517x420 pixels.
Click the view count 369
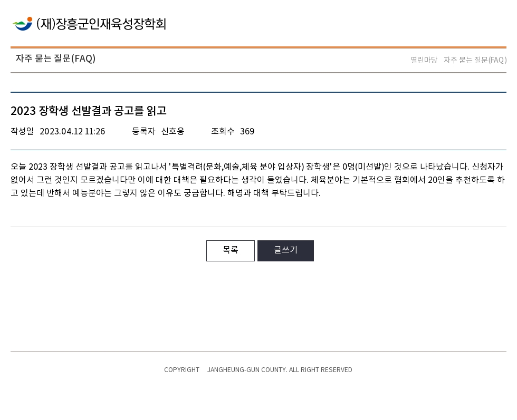[x=247, y=131]
